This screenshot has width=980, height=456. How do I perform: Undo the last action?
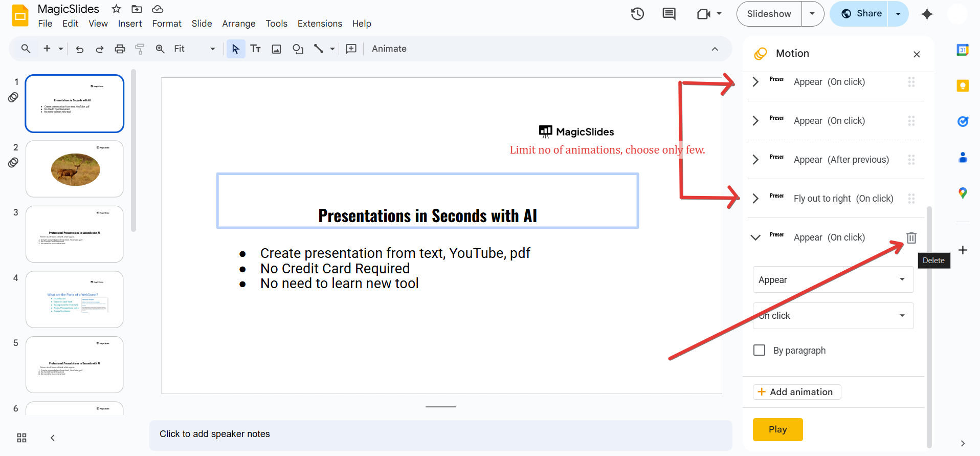80,49
